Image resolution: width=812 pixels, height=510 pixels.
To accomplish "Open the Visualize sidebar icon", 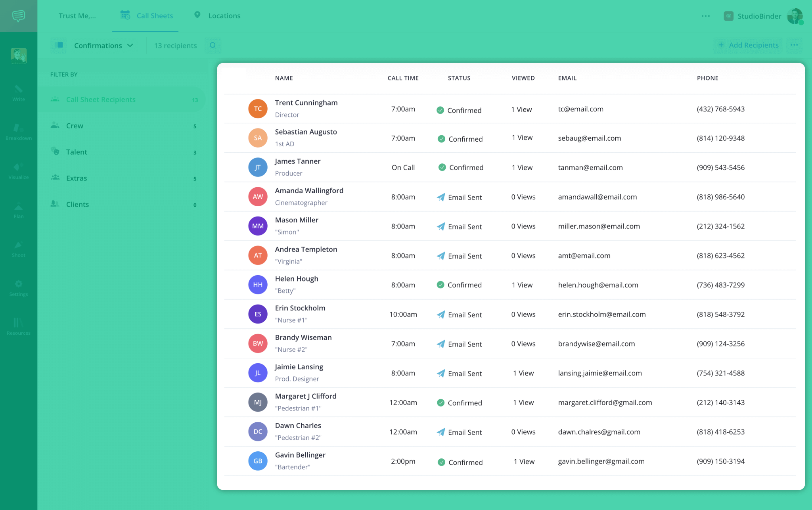I will [18, 171].
